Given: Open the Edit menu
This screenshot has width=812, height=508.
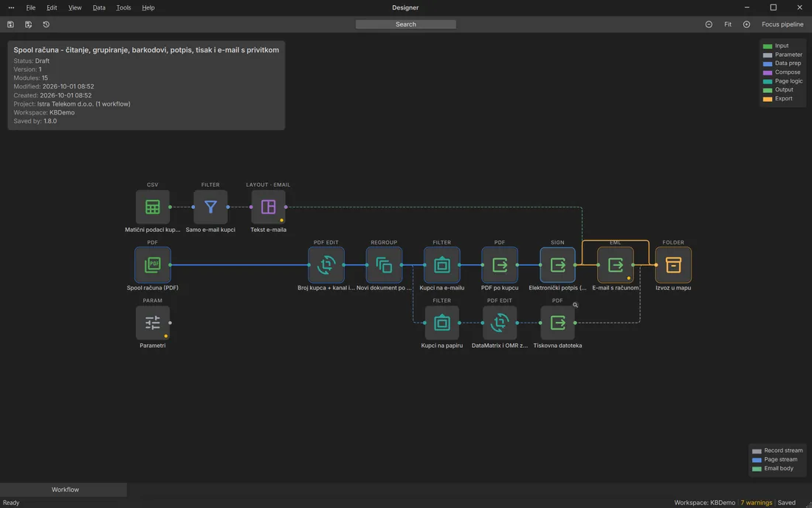Looking at the screenshot, I should pos(52,8).
